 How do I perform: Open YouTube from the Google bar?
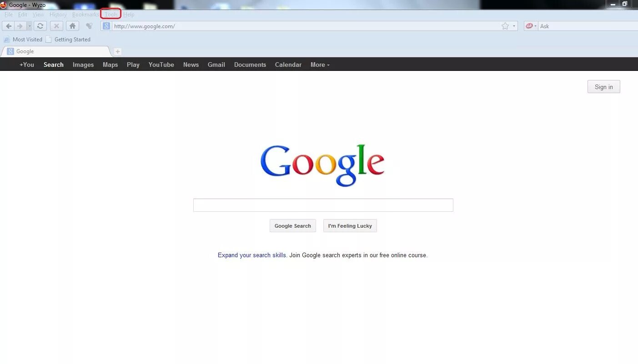161,65
